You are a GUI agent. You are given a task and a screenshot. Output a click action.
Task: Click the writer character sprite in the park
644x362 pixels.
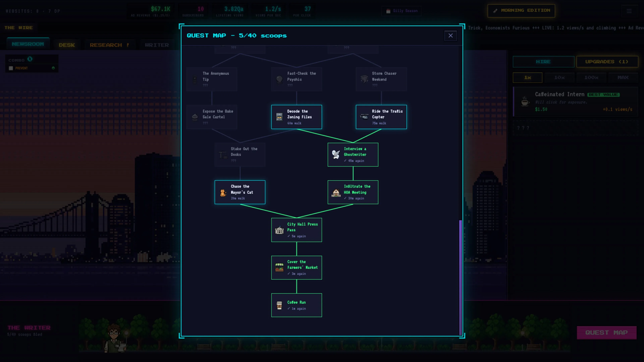pos(115,338)
